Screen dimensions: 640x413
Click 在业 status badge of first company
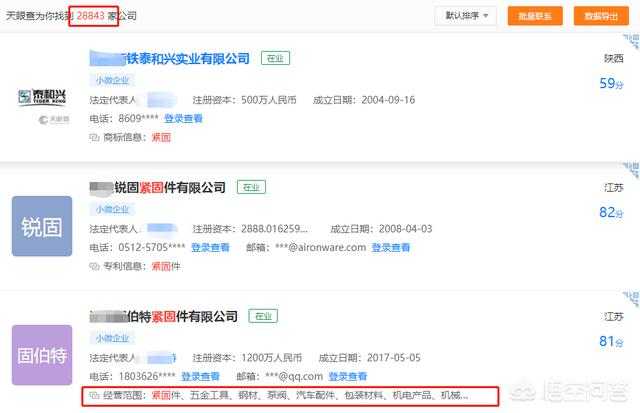275,59
